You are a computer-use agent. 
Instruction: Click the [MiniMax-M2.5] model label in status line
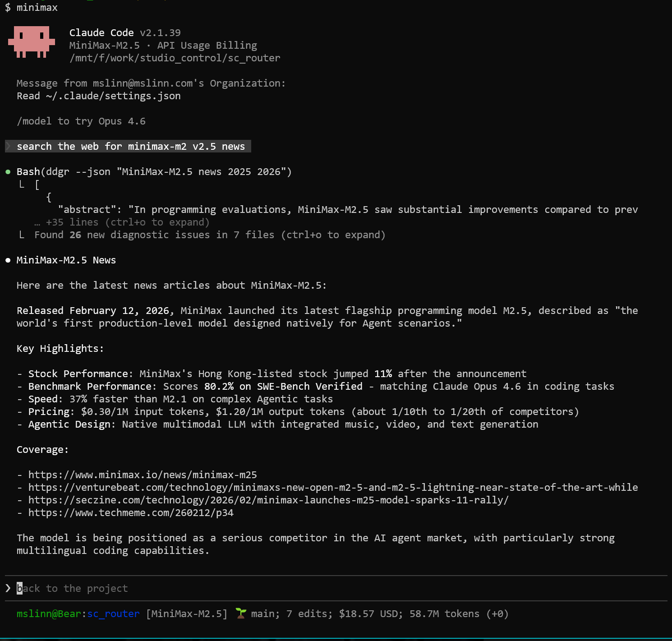click(187, 614)
